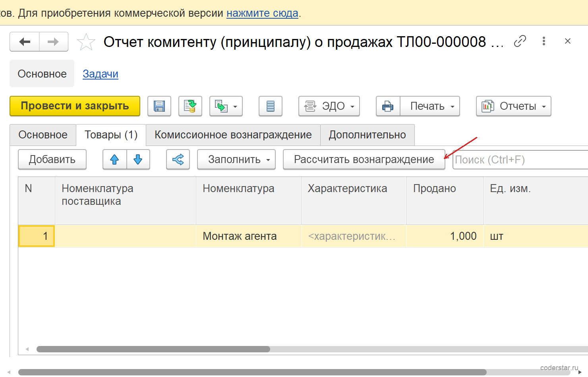Image resolution: width=588 pixels, height=377 pixels.
Task: Switch to the Комиссионное вознаграждение tab
Action: coord(233,135)
